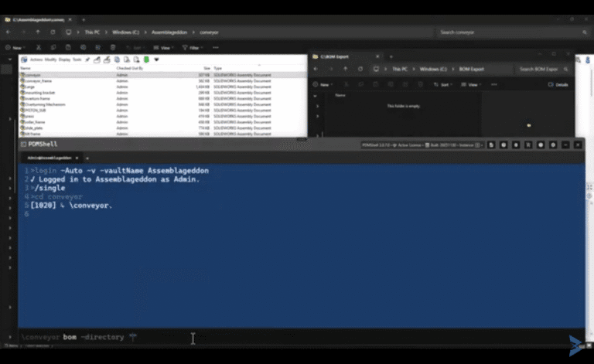594x364 pixels.
Task: Go up one folder in conveyor window
Action: (x=38, y=32)
